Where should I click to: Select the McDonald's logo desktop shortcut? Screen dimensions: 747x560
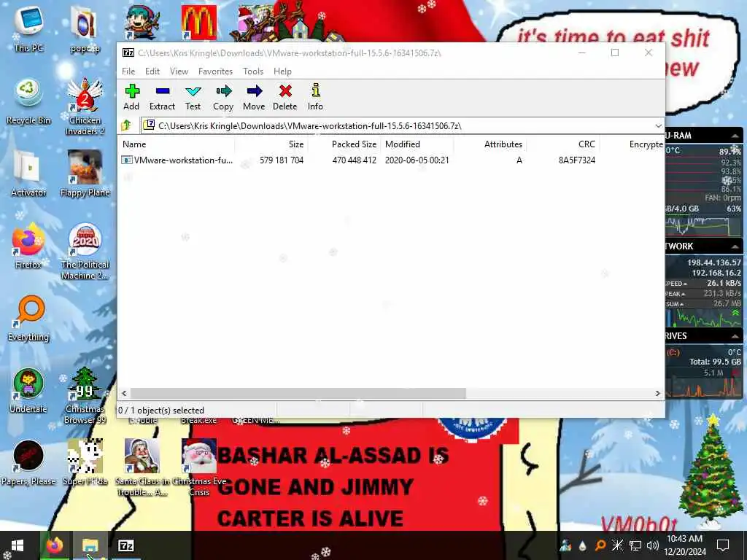[199, 22]
